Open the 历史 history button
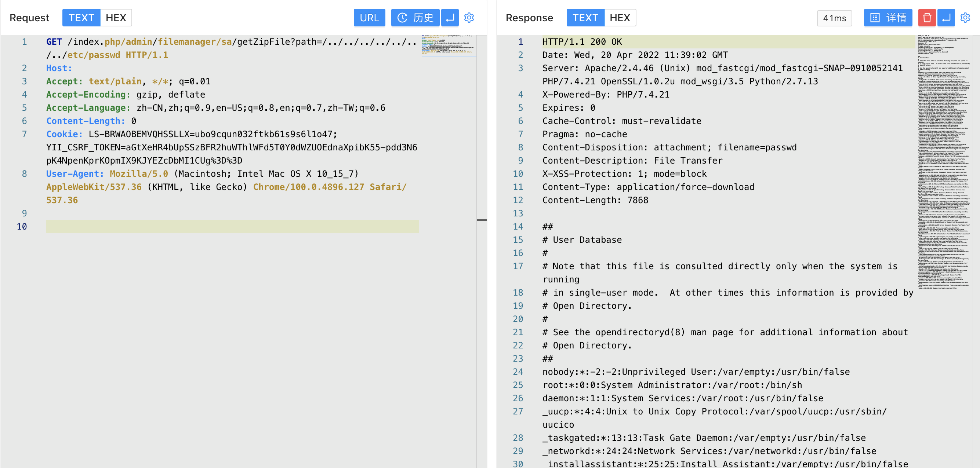Screen dimensions: 980x468 point(415,18)
